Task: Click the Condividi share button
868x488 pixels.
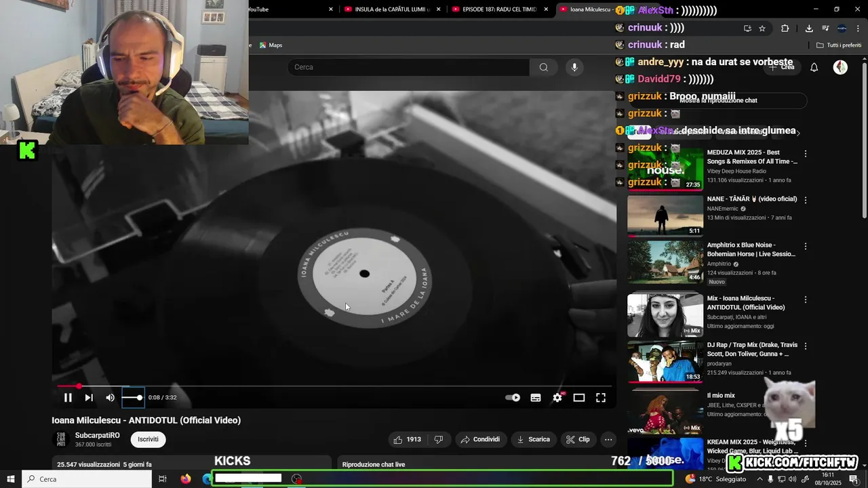Action: (480, 439)
